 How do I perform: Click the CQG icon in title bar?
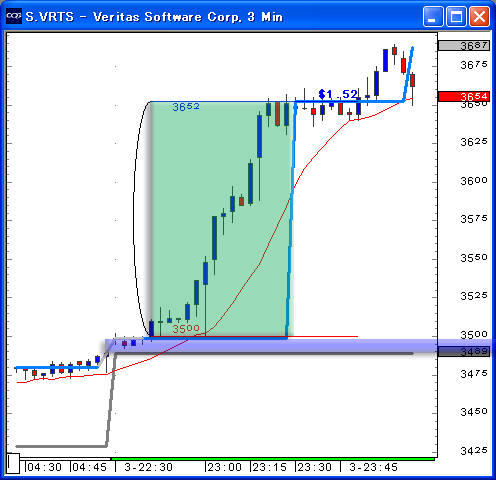click(x=14, y=16)
